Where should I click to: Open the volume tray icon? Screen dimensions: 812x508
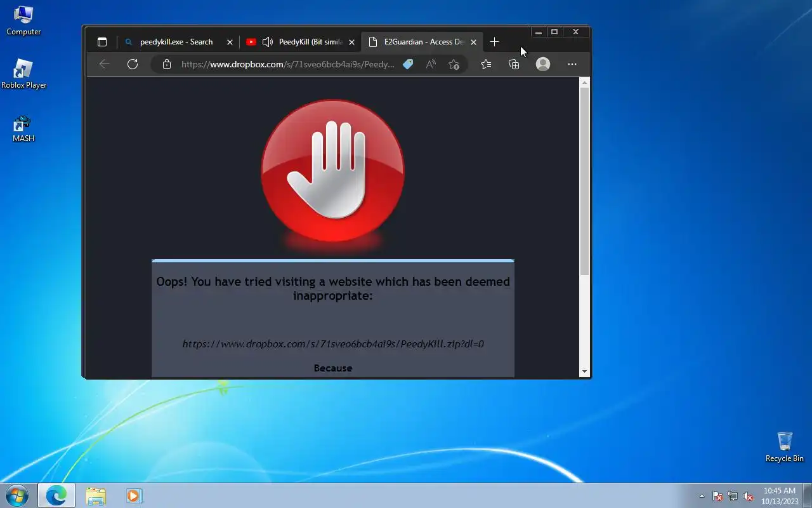(x=748, y=496)
